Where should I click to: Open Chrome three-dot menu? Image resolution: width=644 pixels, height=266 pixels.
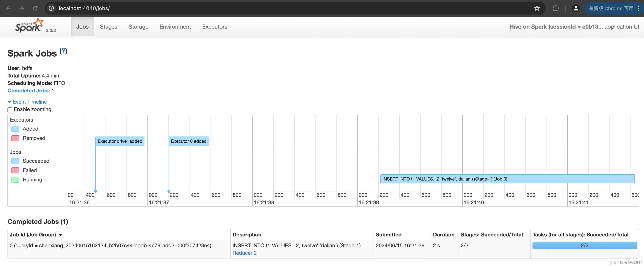click(638, 8)
